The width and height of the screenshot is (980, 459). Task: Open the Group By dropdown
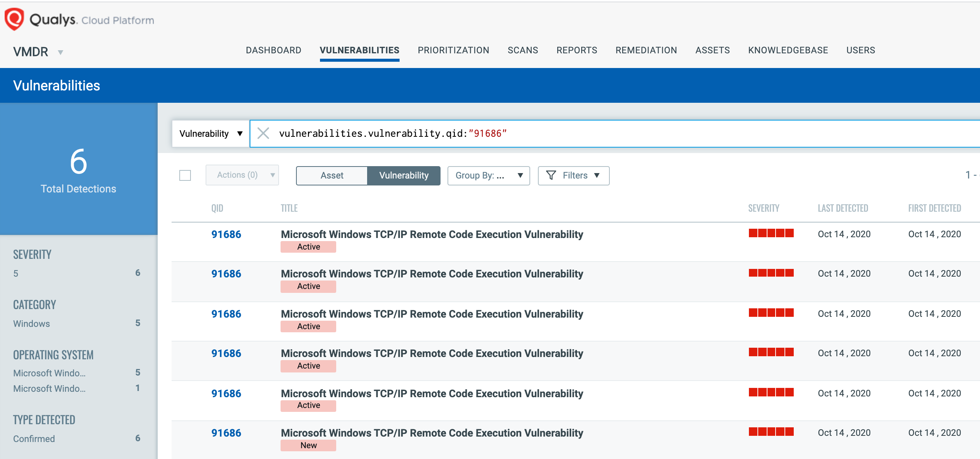click(488, 175)
